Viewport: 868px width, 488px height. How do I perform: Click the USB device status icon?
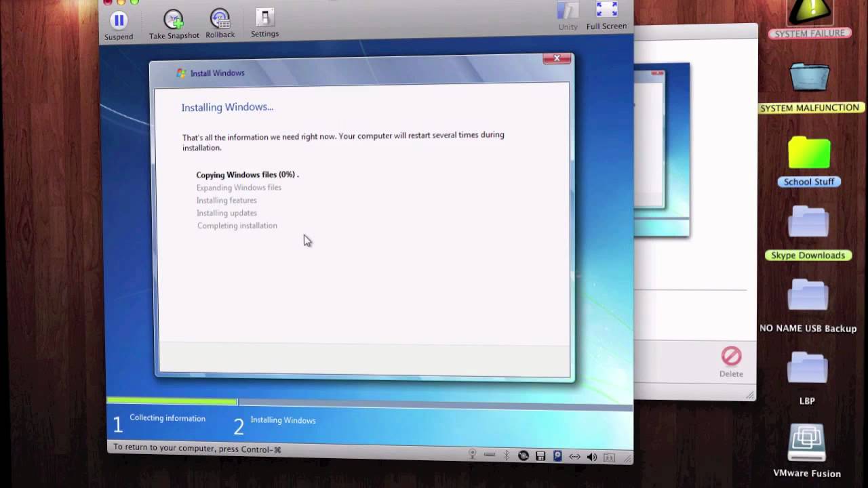pos(490,454)
